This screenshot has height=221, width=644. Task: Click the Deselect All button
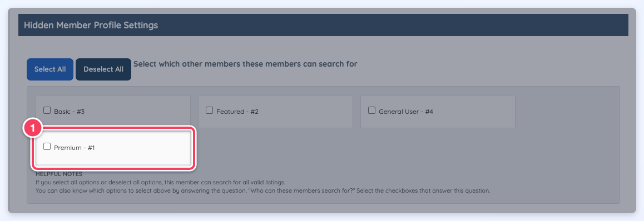tap(103, 69)
